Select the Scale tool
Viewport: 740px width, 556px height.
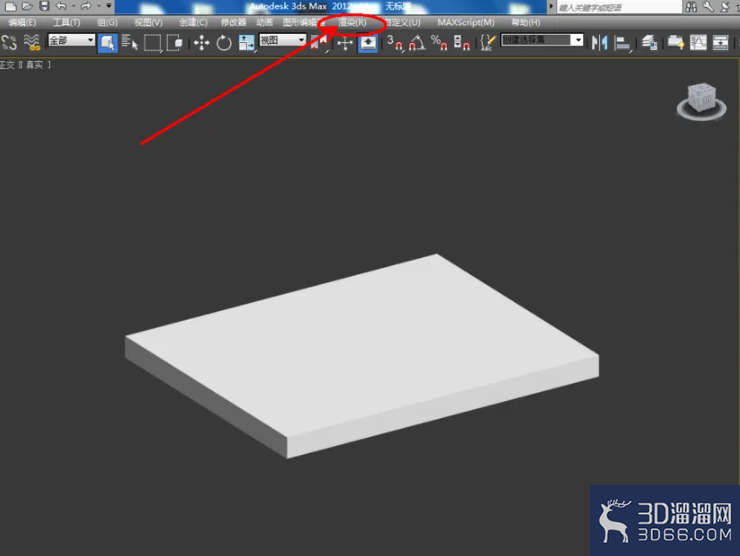click(x=246, y=43)
